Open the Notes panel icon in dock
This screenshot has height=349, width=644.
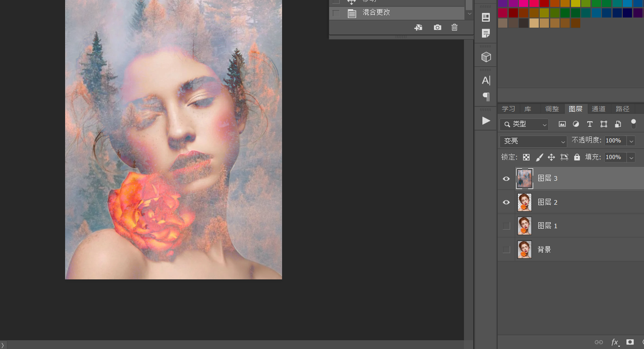coord(486,33)
